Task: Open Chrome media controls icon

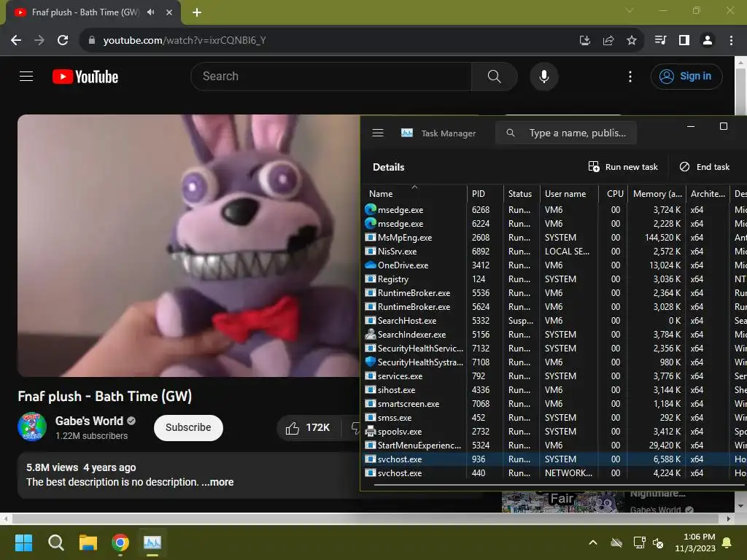Action: [660, 41]
